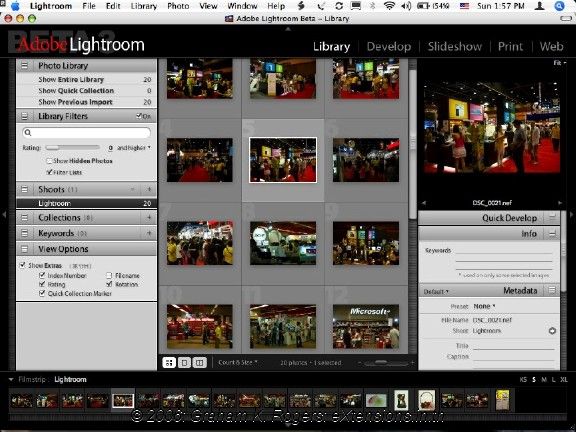Switch to the Develop module
This screenshot has height=432, width=576.
pyautogui.click(x=389, y=47)
